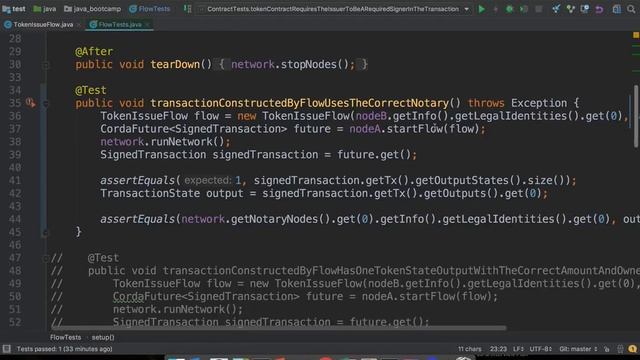This screenshot has width=640, height=360.
Task: Toggle read-only lock icon in status bar
Action: tap(607, 349)
